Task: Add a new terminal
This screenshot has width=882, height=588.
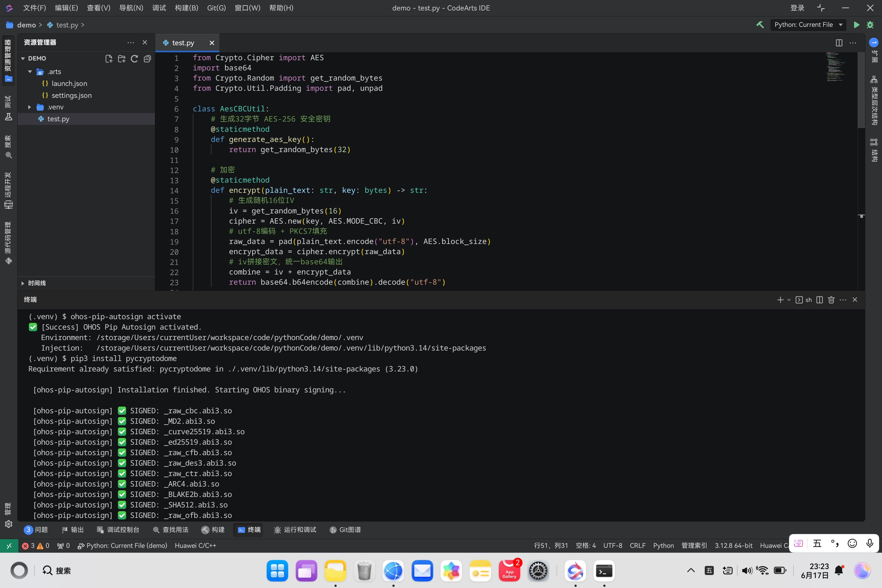Action: (781, 300)
